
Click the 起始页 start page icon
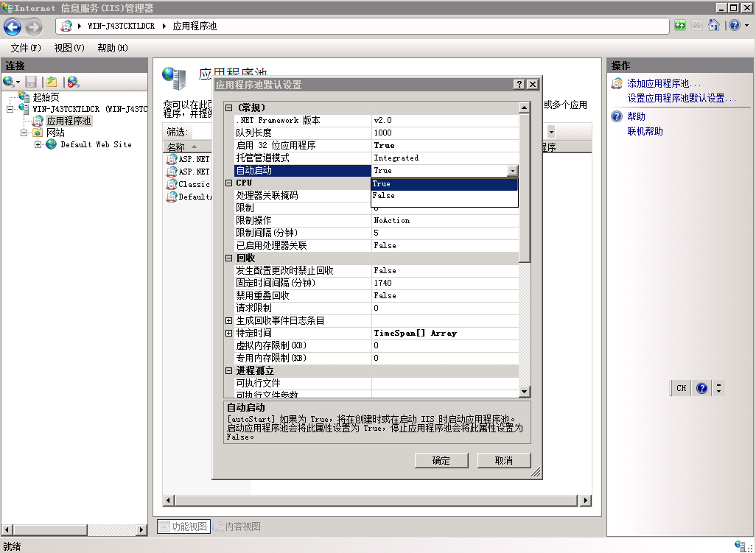[24, 96]
